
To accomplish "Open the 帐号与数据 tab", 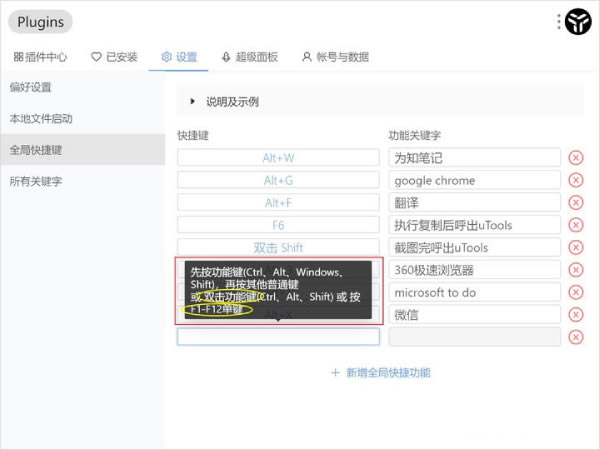I will [x=335, y=57].
